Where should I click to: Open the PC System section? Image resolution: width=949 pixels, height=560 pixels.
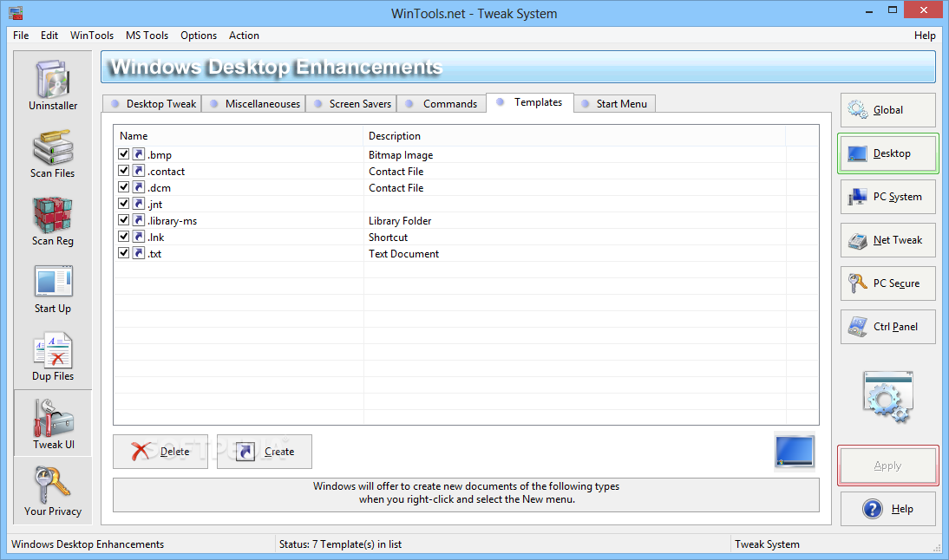coord(888,197)
